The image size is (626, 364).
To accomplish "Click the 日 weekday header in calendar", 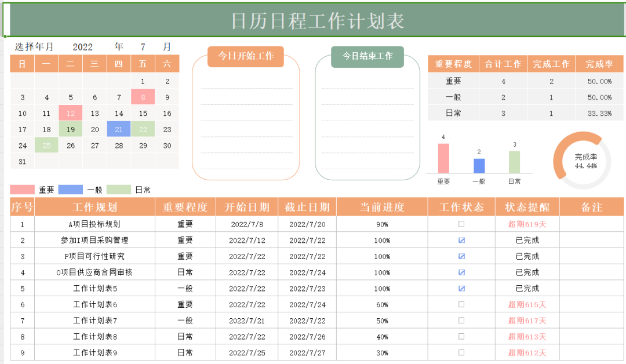I will tap(23, 64).
